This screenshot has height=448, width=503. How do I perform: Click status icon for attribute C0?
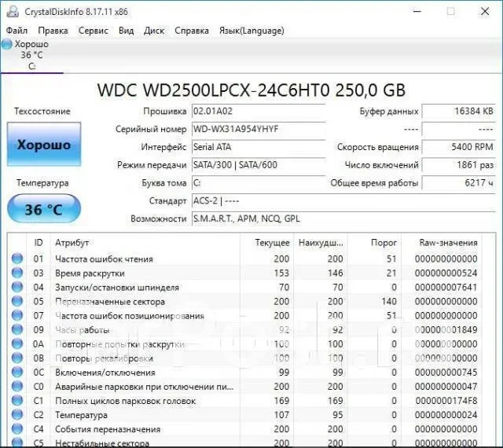coord(17,386)
